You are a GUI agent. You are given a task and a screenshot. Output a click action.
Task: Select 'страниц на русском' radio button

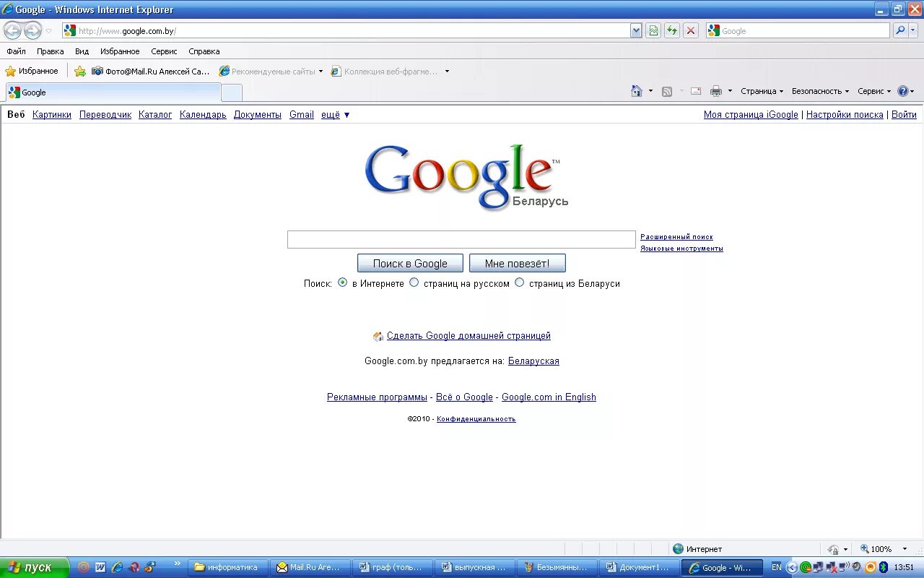click(414, 282)
